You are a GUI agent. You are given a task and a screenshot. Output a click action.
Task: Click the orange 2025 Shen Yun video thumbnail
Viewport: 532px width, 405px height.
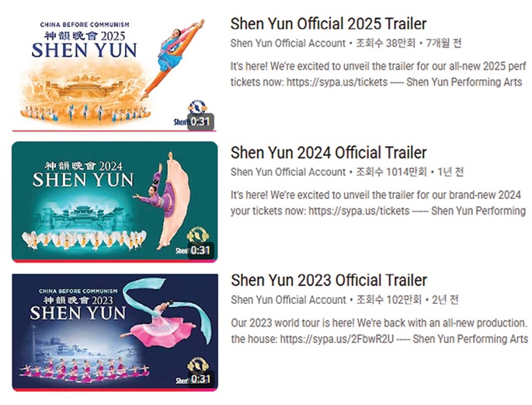click(x=114, y=72)
